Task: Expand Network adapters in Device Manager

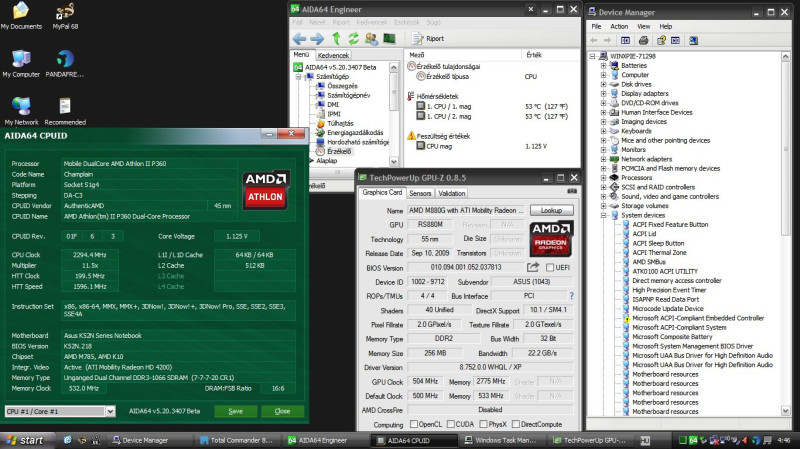Action: (603, 159)
